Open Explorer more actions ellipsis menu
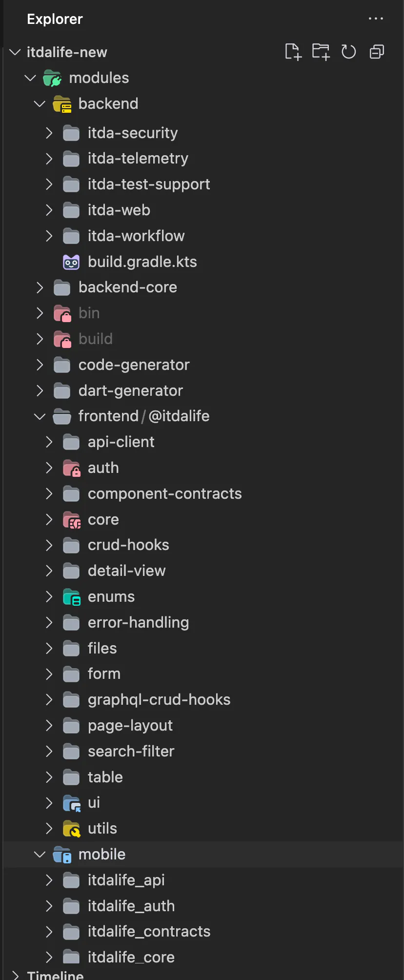The height and width of the screenshot is (980, 404). 376,19
